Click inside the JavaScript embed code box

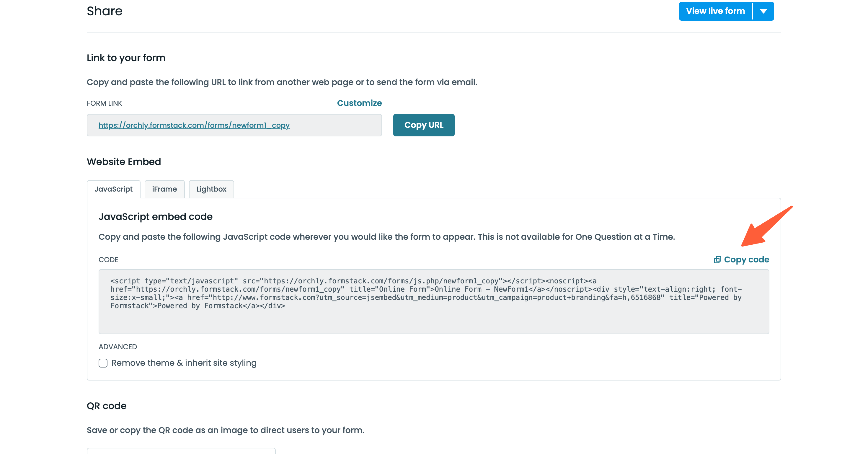(434, 301)
